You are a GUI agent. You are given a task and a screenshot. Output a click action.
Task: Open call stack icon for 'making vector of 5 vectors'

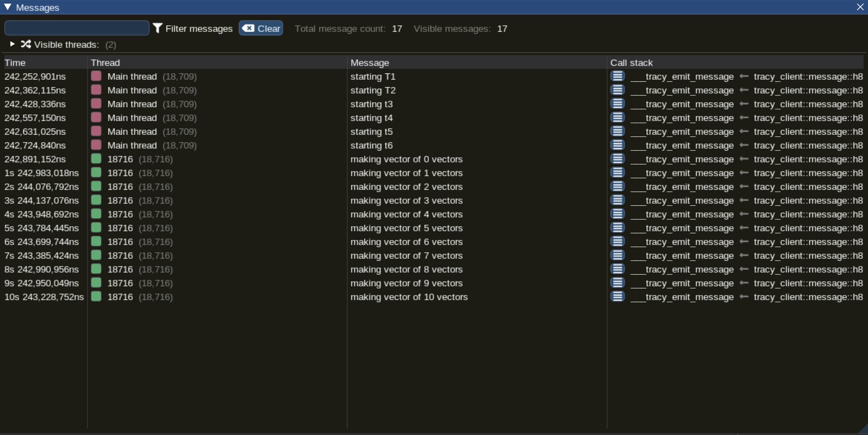click(x=617, y=228)
